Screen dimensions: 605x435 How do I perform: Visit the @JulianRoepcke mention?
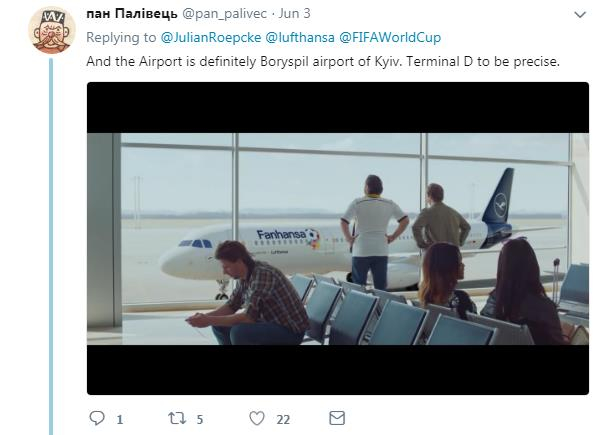(x=208, y=38)
